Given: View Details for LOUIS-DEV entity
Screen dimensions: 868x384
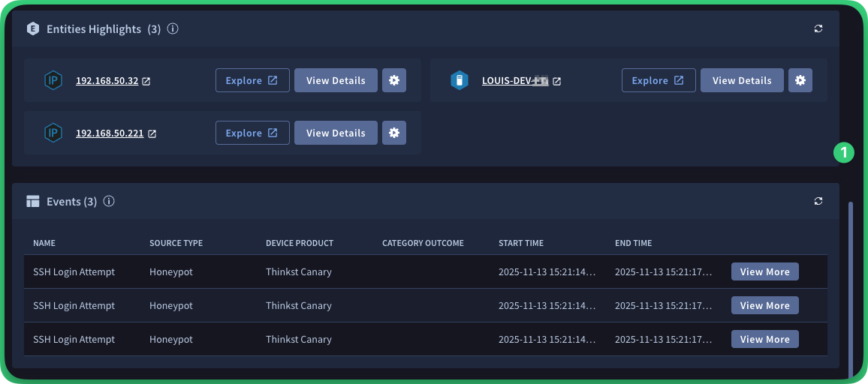Looking at the screenshot, I should coord(742,80).
